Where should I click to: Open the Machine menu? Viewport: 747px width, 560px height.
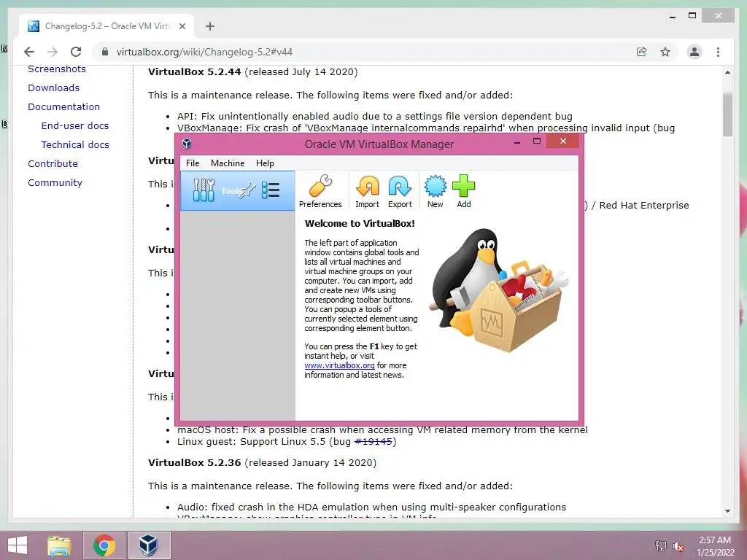pyautogui.click(x=228, y=163)
